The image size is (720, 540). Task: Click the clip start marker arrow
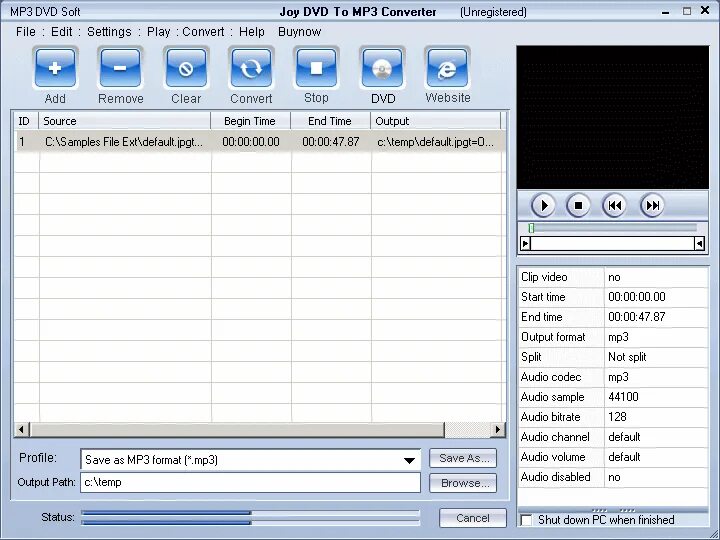(x=525, y=243)
